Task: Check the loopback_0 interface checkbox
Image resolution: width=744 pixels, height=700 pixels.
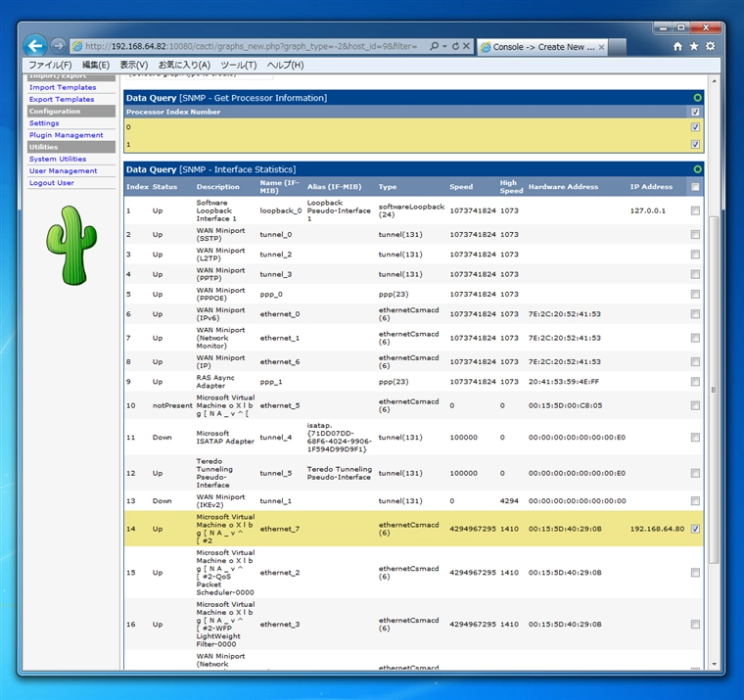Action: click(x=695, y=210)
